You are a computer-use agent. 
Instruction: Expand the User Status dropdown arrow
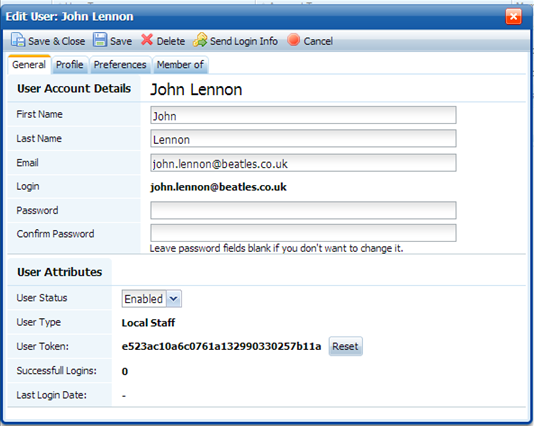pyautogui.click(x=174, y=299)
